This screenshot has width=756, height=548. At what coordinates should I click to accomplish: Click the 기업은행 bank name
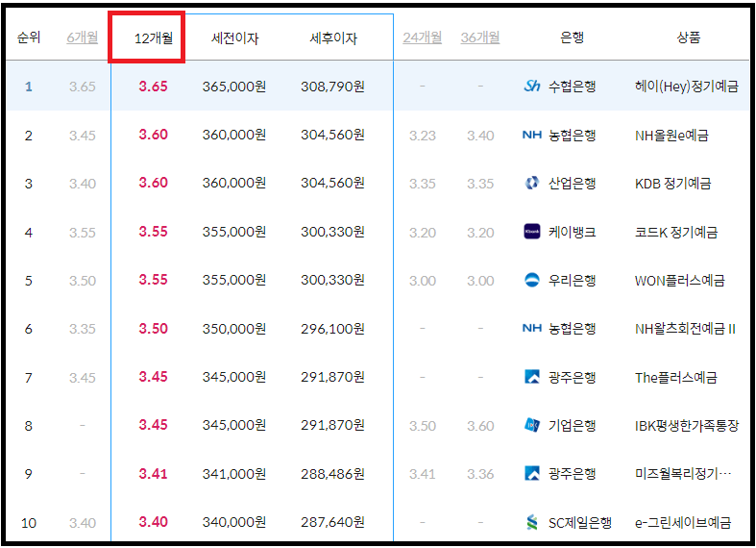(573, 426)
